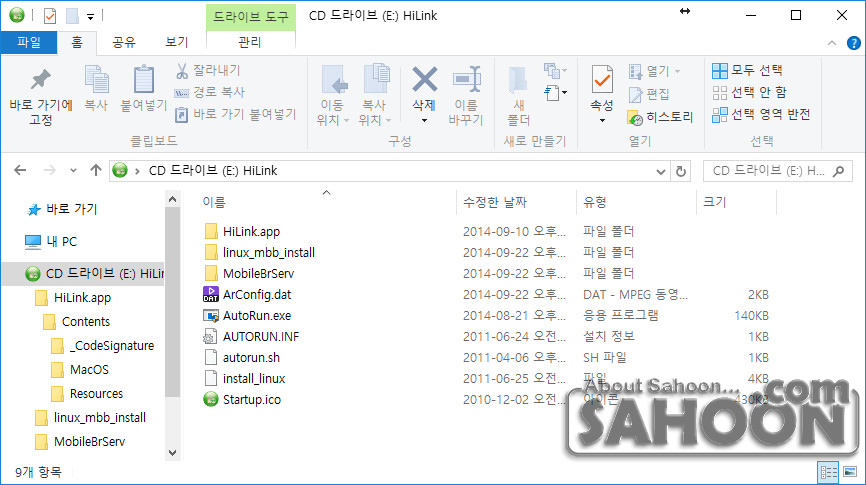
Task: Click the Edit (편집) button
Action: tap(649, 94)
